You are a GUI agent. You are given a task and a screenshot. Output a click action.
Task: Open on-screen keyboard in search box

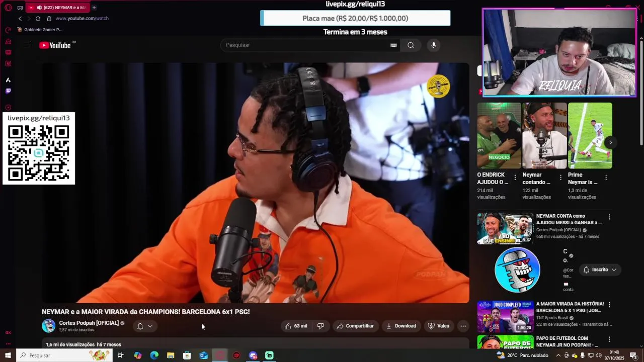pyautogui.click(x=393, y=45)
